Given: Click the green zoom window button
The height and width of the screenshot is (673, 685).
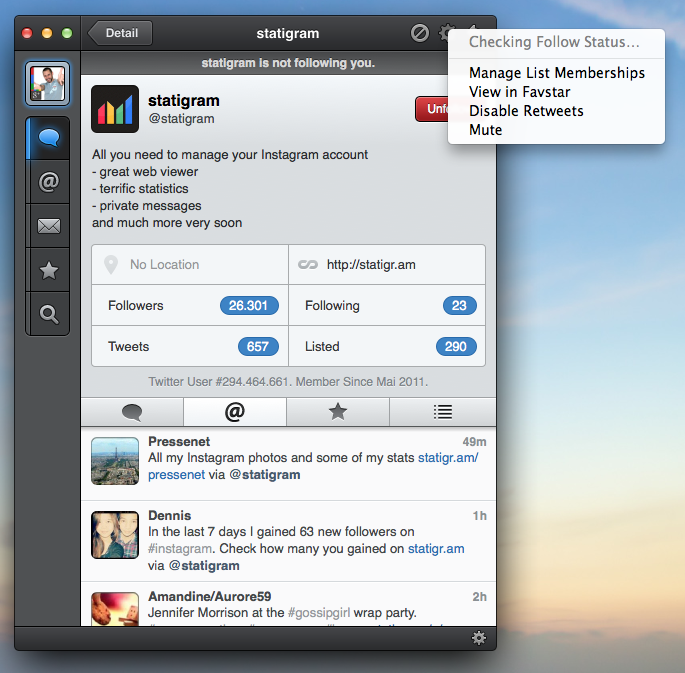Looking at the screenshot, I should click(67, 33).
